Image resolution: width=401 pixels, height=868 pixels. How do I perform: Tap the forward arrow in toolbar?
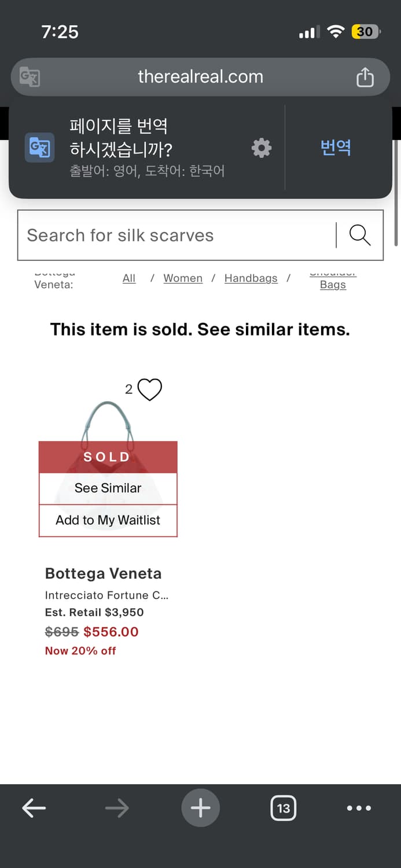[117, 808]
